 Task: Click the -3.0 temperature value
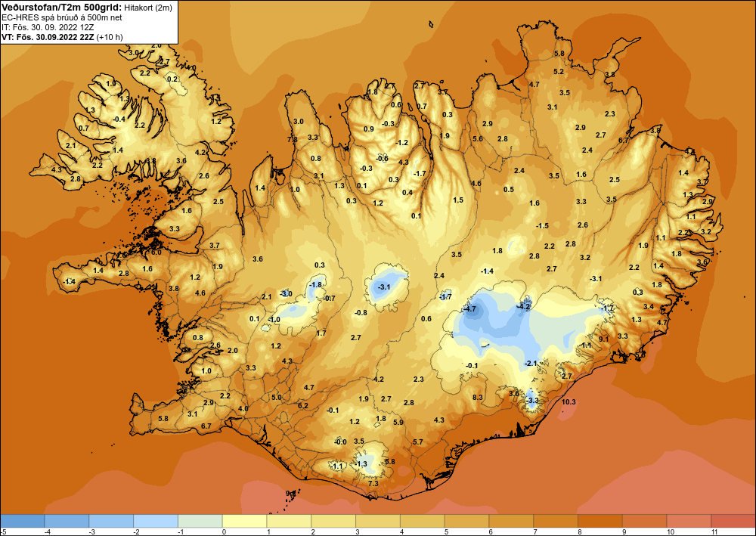click(286, 293)
